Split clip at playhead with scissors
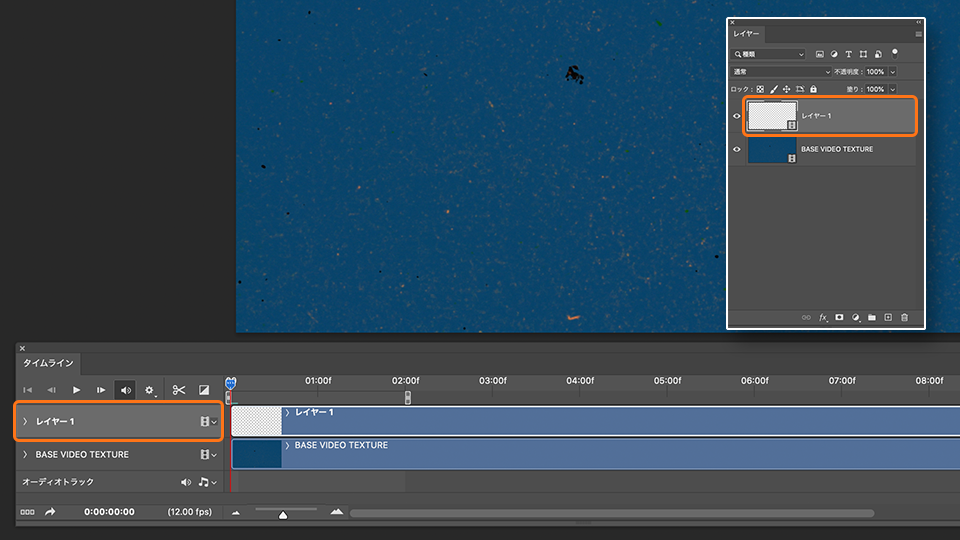This screenshot has height=540, width=960. click(x=179, y=390)
